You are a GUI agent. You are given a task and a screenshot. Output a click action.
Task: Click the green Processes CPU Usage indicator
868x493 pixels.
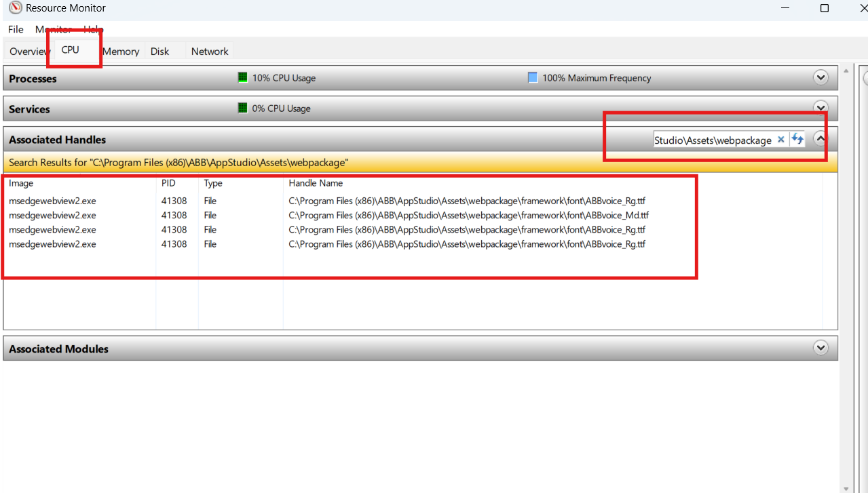tap(242, 78)
